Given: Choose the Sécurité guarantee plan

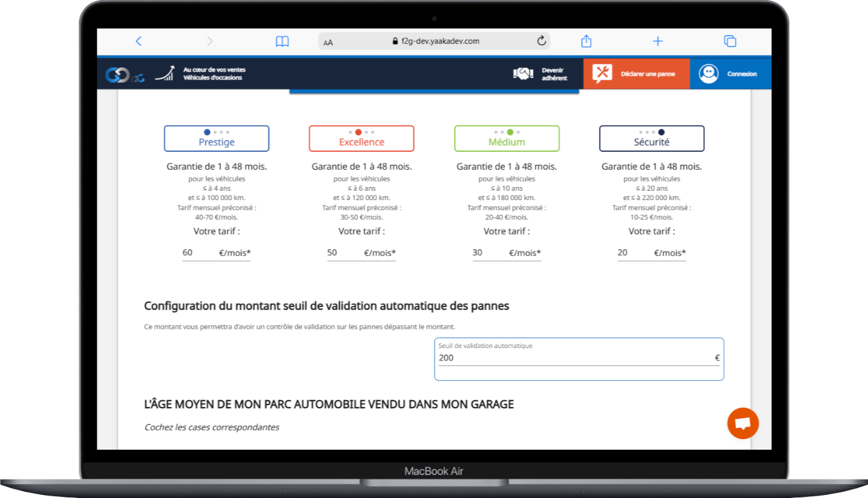Looking at the screenshot, I should point(652,139).
